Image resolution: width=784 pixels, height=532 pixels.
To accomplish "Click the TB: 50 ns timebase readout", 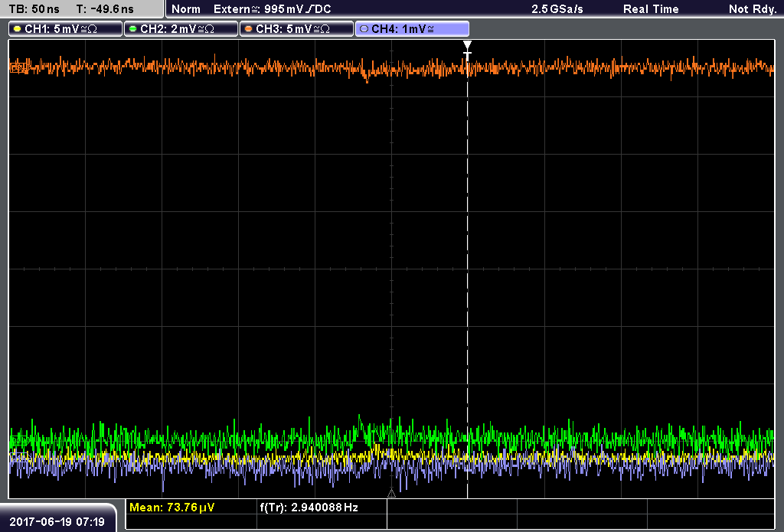I will point(34,9).
